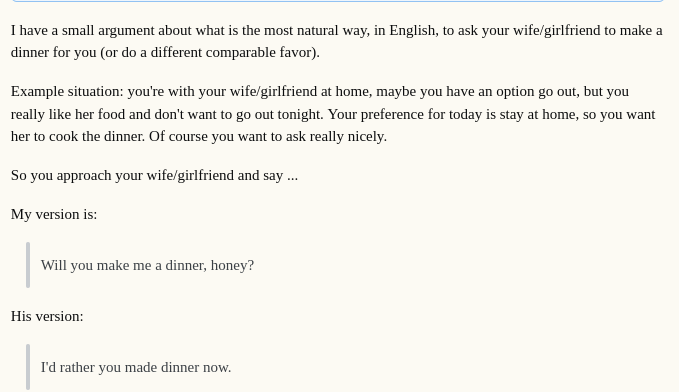Click the 'My version is:' text
679x392 pixels.
[x=54, y=214]
